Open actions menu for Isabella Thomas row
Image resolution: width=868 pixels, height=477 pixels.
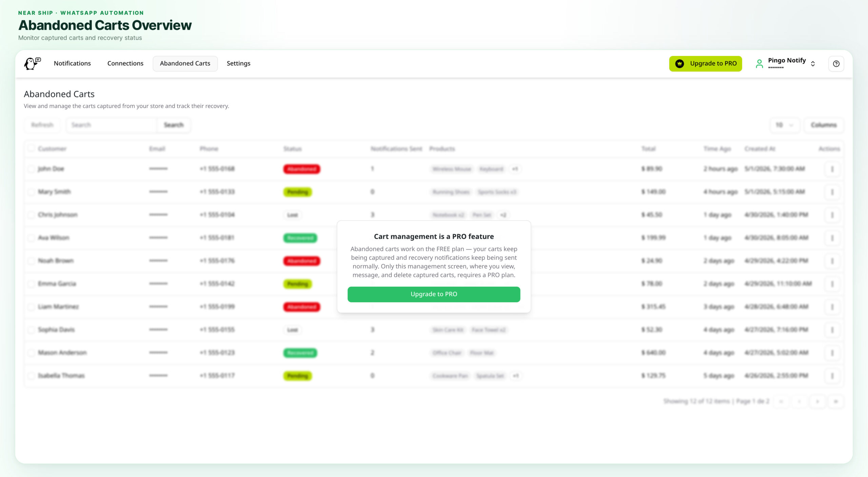832,376
